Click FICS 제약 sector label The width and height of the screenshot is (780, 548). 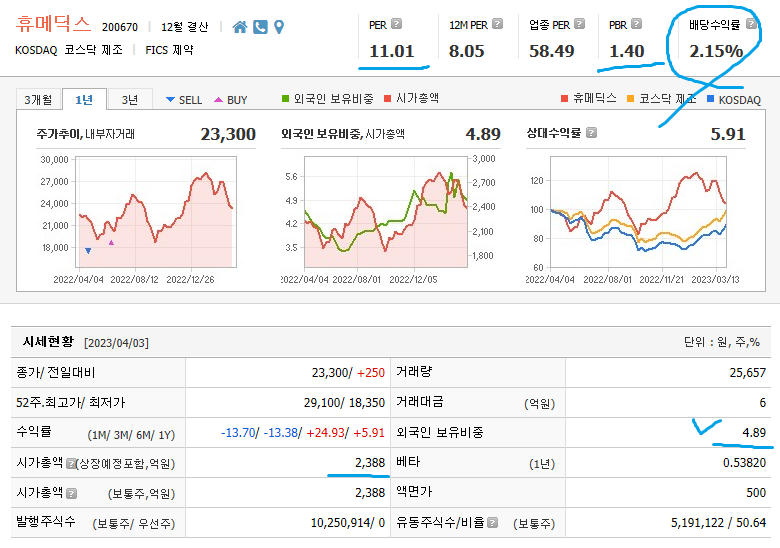169,50
